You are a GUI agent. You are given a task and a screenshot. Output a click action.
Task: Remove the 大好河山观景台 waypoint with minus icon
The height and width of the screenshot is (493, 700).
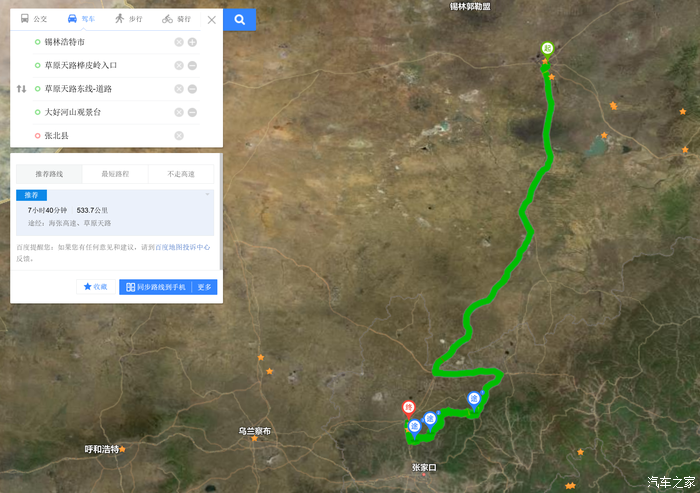192,112
